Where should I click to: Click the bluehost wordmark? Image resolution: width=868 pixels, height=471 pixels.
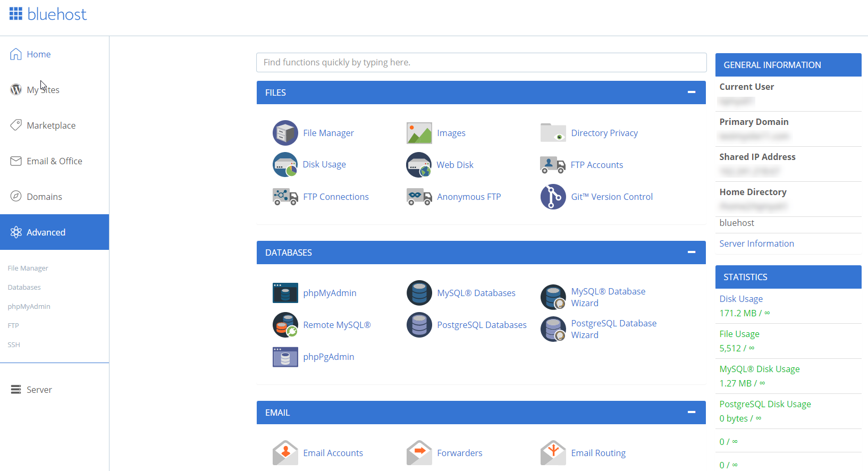coord(57,14)
